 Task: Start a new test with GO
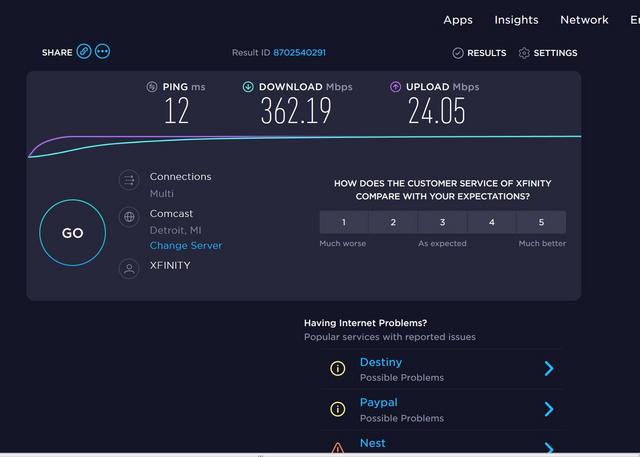click(x=73, y=233)
